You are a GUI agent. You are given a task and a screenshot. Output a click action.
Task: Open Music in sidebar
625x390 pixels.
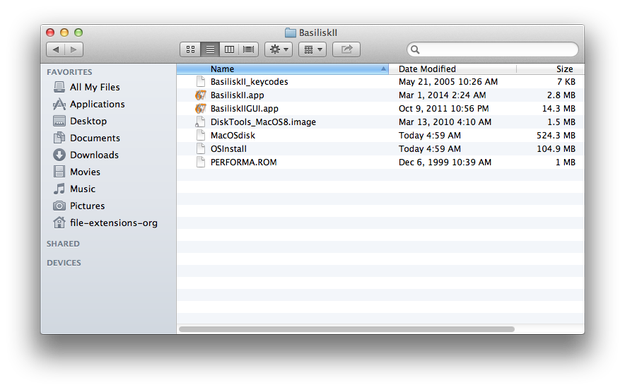pyautogui.click(x=83, y=189)
